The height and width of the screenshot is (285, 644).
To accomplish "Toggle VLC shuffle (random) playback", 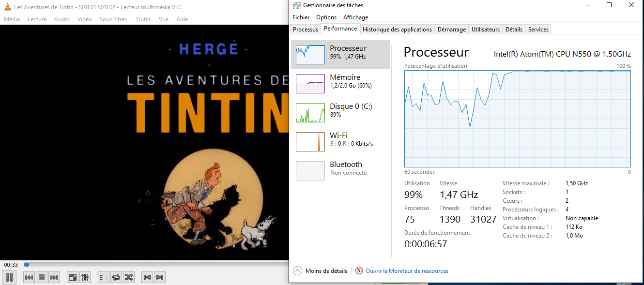I will pos(129,277).
